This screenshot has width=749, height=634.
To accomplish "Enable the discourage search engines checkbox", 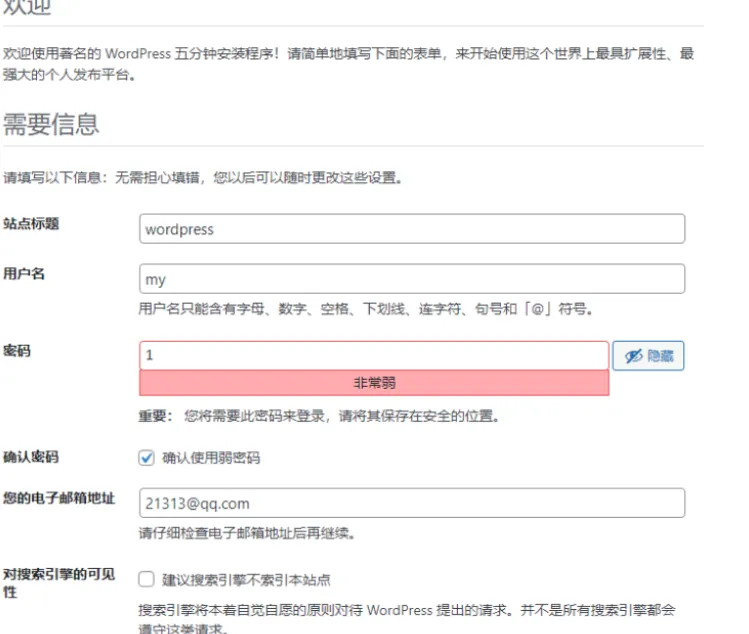I will coord(147,579).
